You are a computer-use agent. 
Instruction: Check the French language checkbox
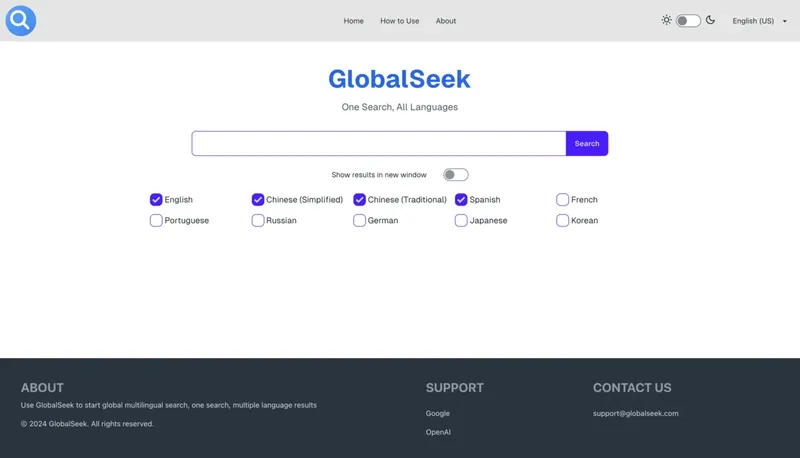pyautogui.click(x=563, y=200)
